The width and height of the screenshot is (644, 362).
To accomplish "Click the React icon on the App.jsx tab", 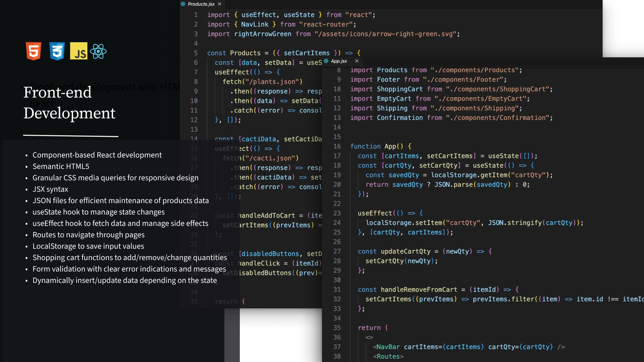I will tap(326, 61).
